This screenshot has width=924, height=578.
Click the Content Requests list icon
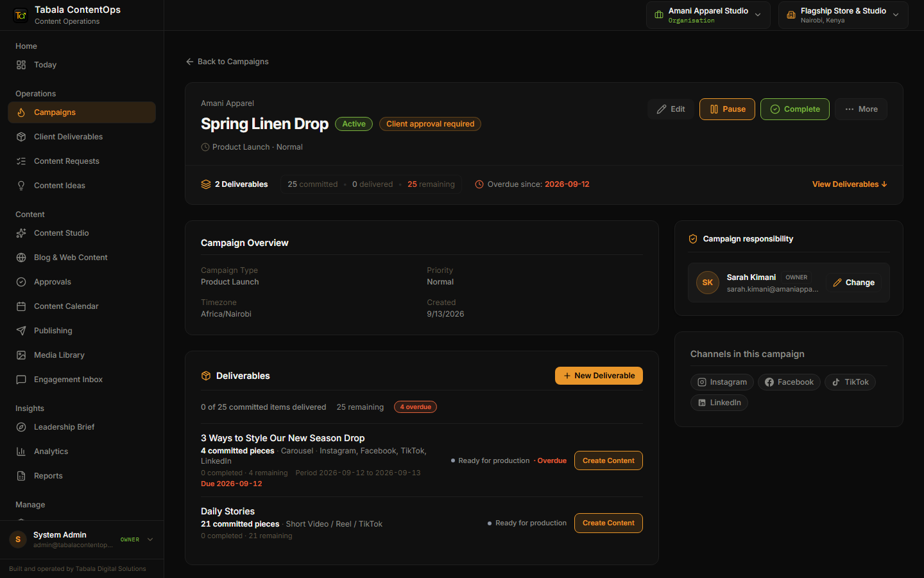(x=21, y=161)
